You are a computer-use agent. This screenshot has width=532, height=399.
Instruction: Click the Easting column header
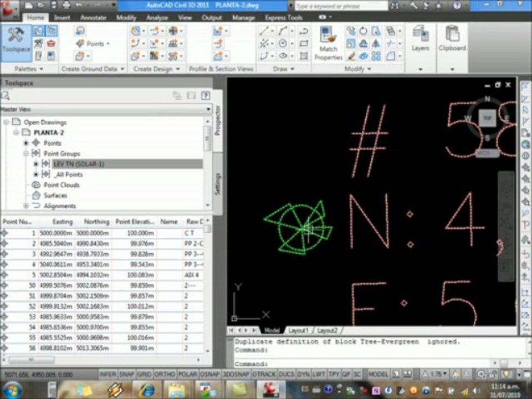click(63, 222)
